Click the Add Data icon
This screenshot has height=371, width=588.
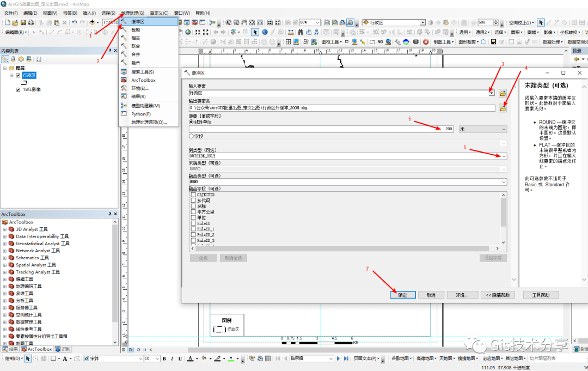(92, 22)
